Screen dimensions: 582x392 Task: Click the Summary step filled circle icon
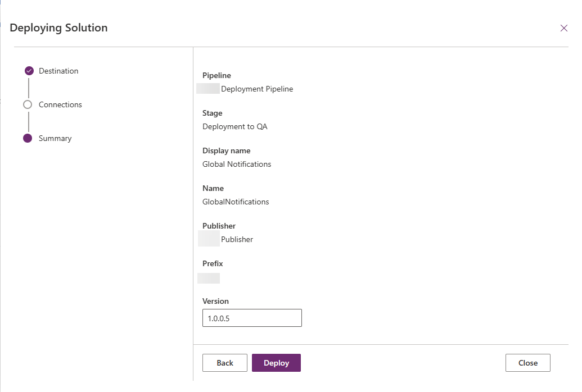(x=28, y=138)
